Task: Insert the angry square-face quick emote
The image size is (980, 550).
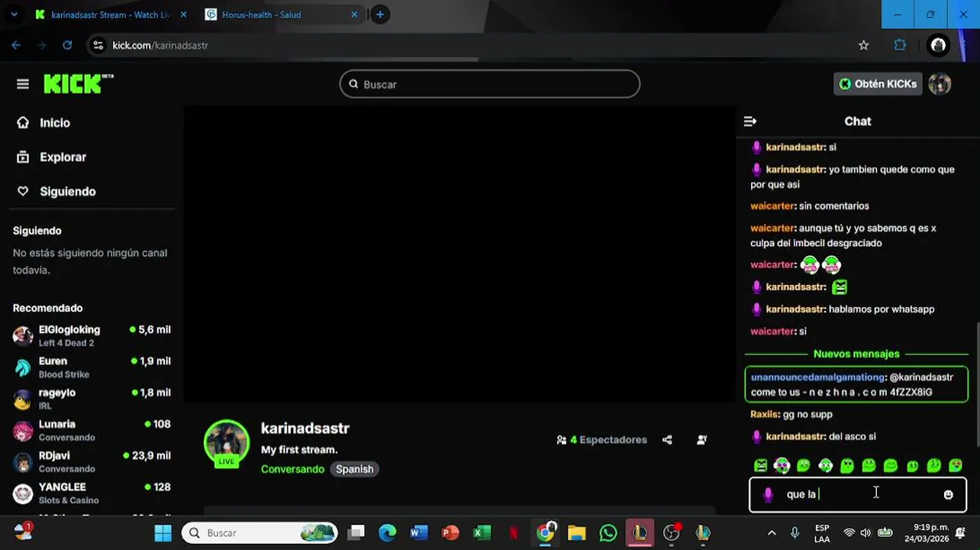Action: [x=760, y=465]
